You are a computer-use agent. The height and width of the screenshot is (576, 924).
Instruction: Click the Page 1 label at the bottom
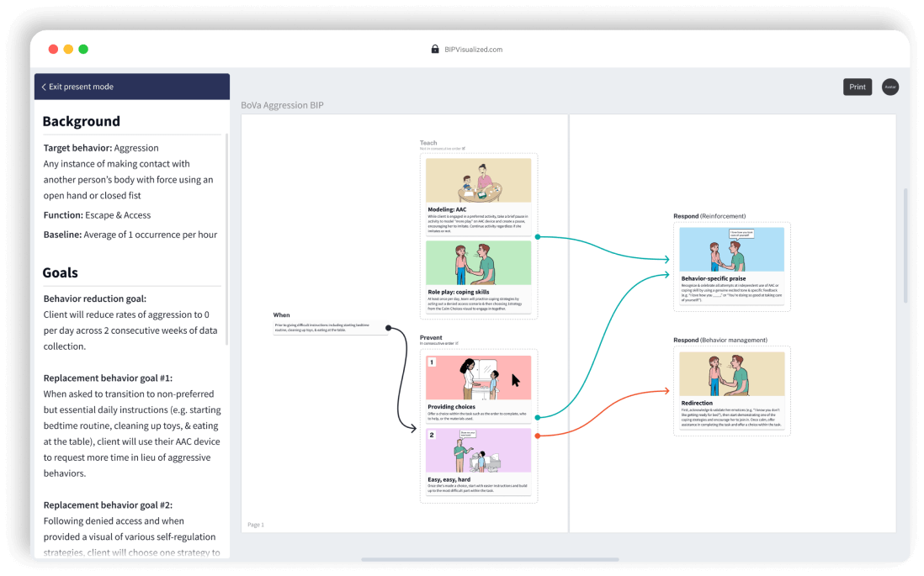tap(255, 524)
